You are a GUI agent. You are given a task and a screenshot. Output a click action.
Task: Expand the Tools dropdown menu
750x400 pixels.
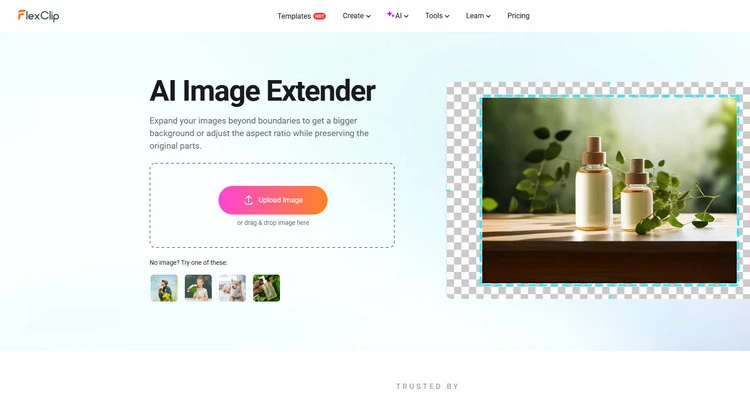[x=437, y=16]
